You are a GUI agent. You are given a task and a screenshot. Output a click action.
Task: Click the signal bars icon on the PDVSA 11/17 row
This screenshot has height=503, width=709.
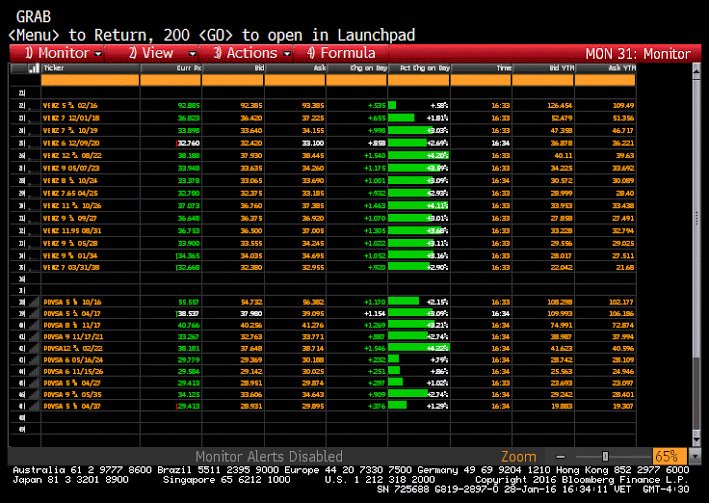[x=34, y=325]
